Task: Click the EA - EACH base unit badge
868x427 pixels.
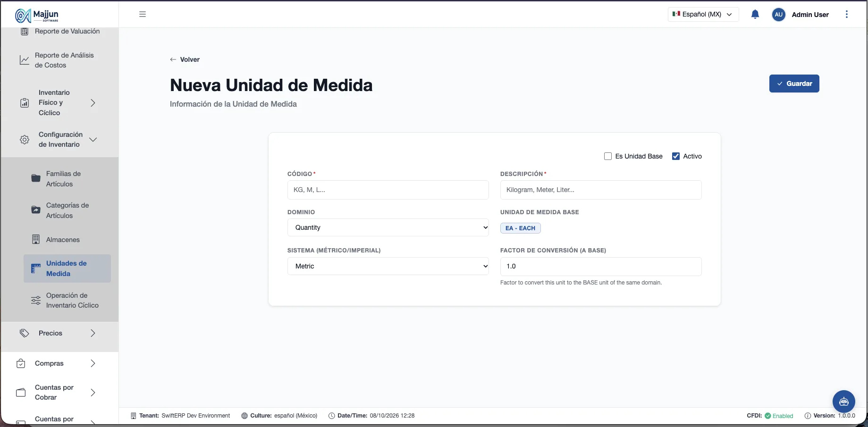Action: (x=521, y=228)
